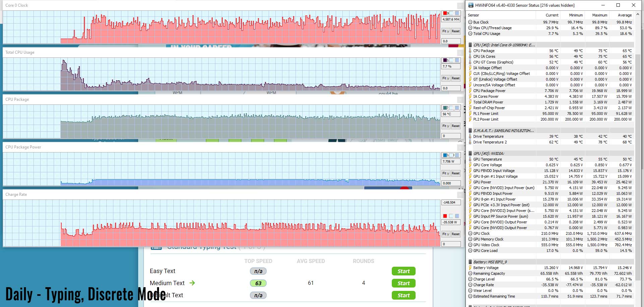Select the Battery: MSI BIF0_9 group row

pyautogui.click(x=490, y=262)
